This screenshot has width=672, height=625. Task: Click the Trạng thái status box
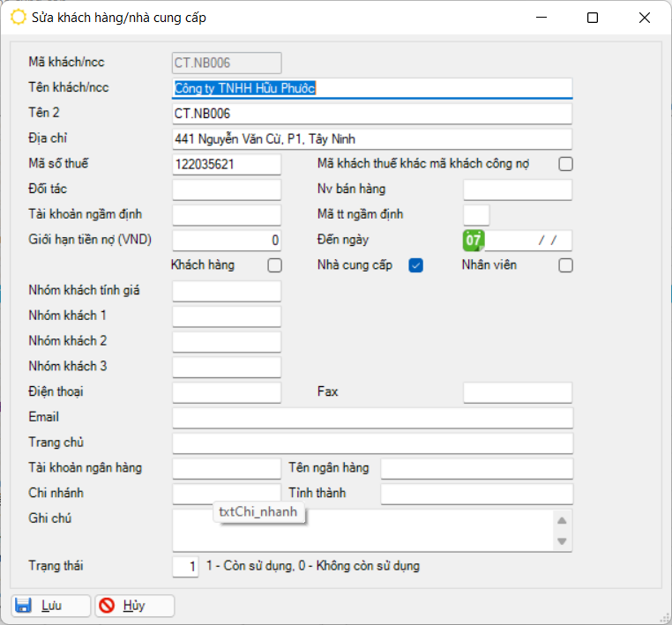point(185,567)
